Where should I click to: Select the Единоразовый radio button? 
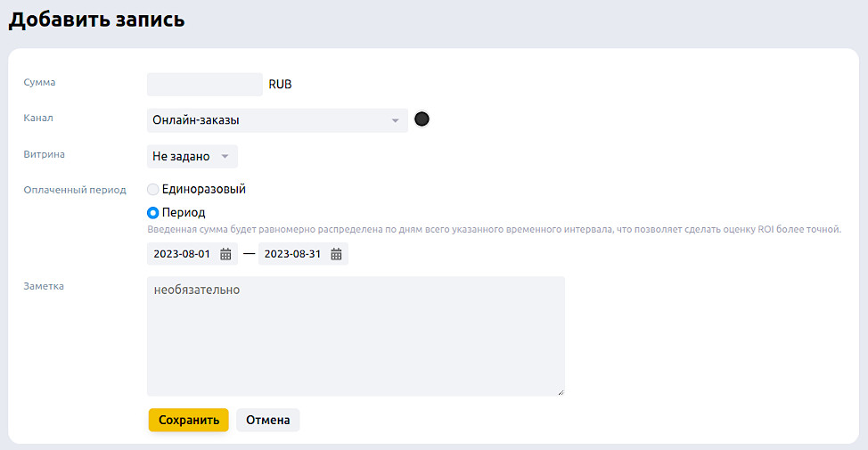(x=153, y=189)
